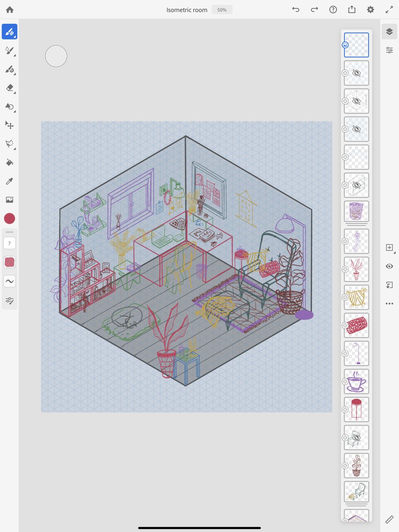Unhide the hidden armchair sketch layer
The width and height of the screenshot is (399, 532).
pos(356,437)
